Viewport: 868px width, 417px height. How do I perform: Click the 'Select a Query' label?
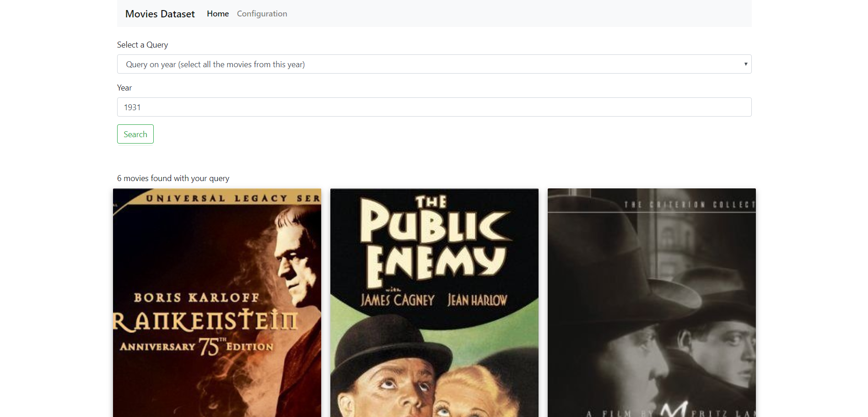(x=142, y=45)
